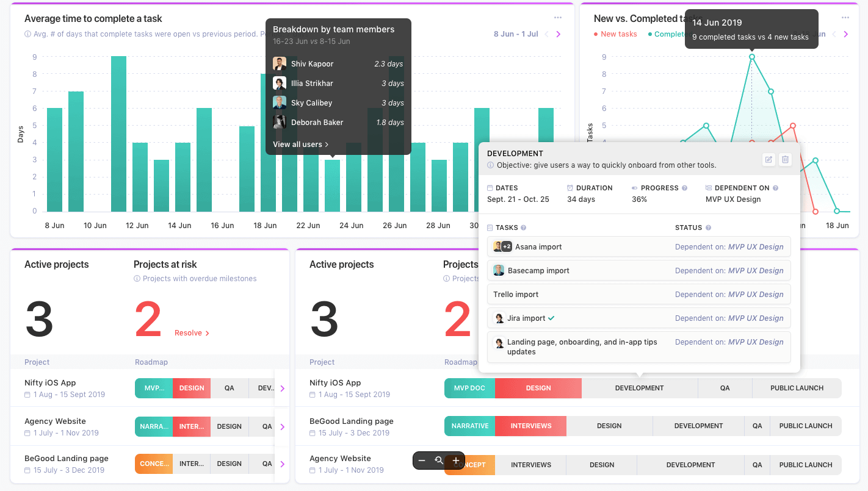The width and height of the screenshot is (868, 491).
Task: Toggle the New tasks legend
Action: pyautogui.click(x=615, y=34)
